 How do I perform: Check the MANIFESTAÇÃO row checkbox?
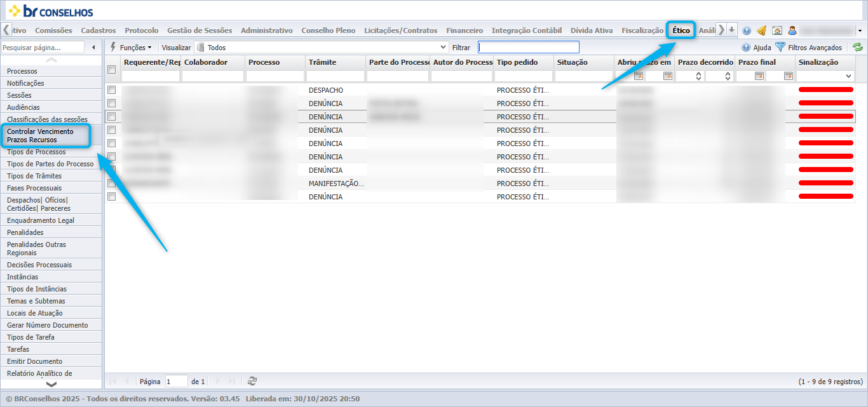[x=111, y=183]
